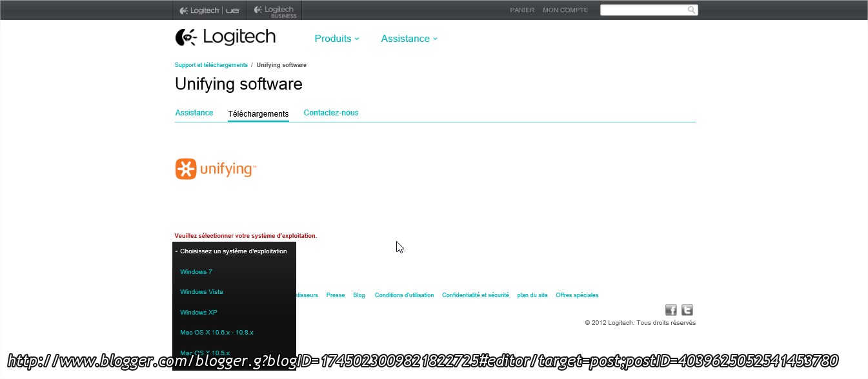Open the Twitter icon in footer

point(687,310)
